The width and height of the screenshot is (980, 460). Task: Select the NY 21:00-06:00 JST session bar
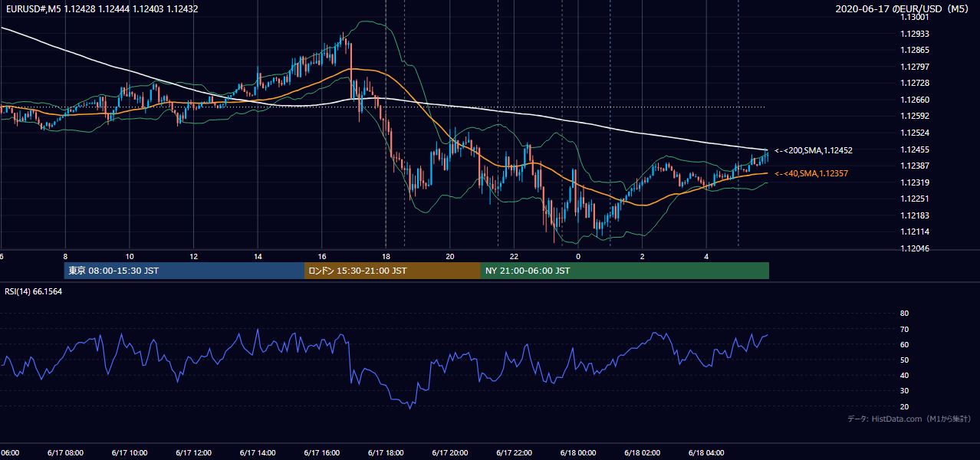625,271
